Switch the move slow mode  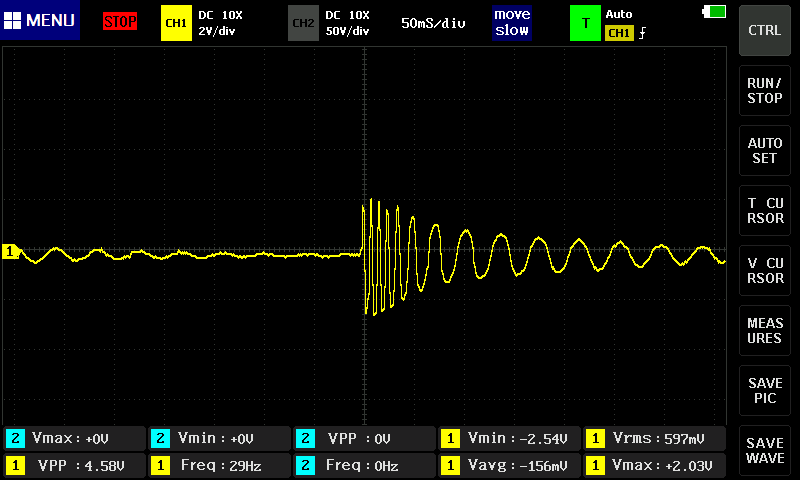click(512, 22)
